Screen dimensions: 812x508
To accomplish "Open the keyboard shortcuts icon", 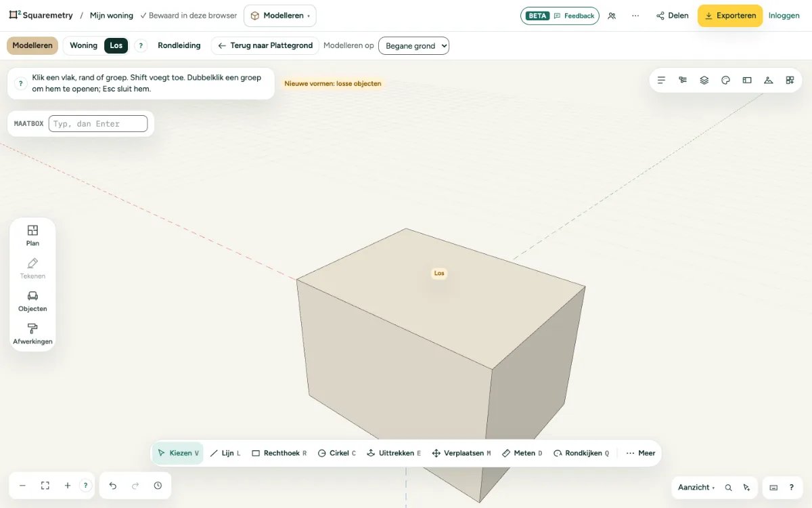I will pos(773,488).
